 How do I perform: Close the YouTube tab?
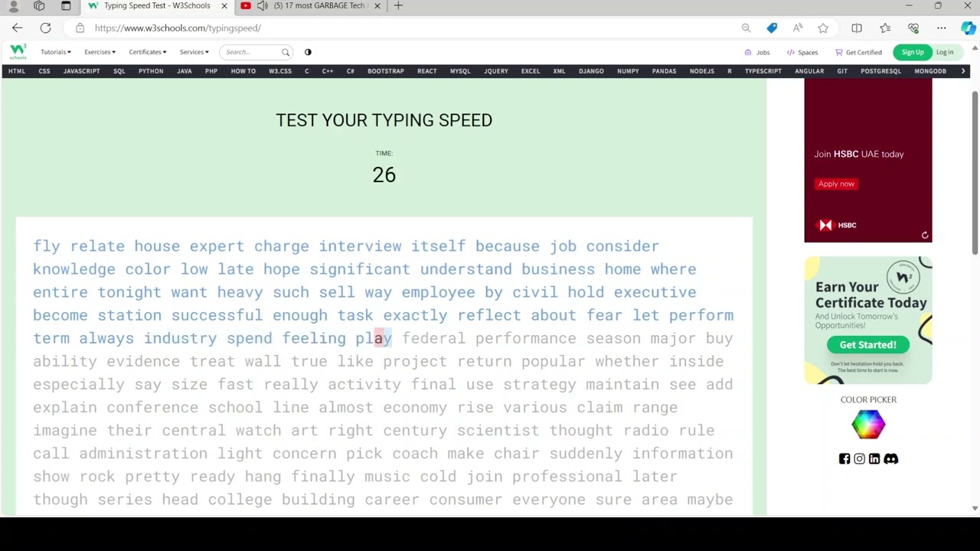coord(377,6)
